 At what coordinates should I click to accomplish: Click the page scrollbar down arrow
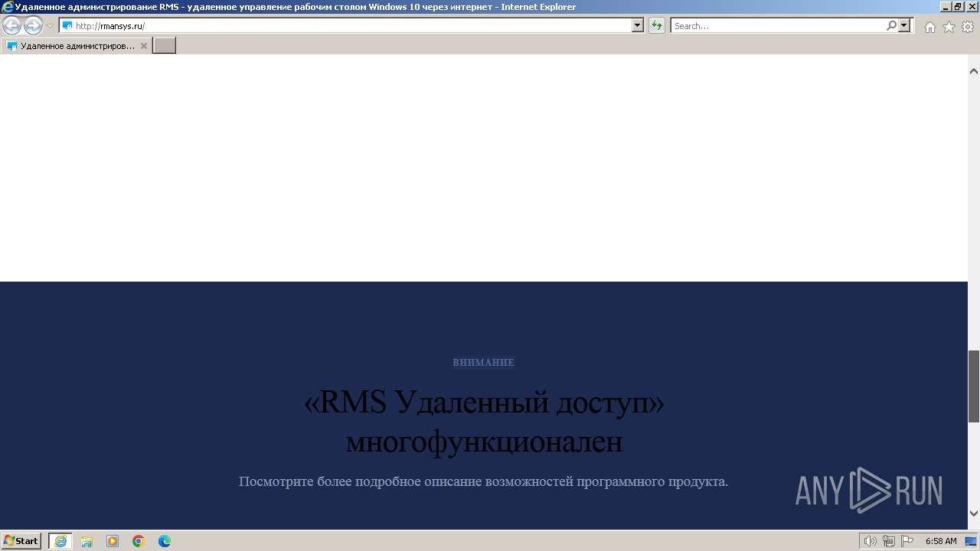tap(974, 513)
